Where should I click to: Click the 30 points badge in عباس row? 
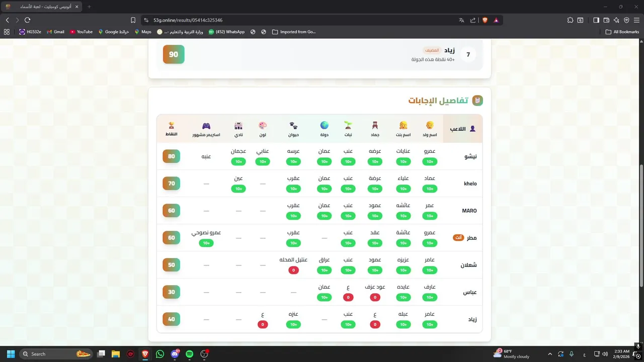(172, 292)
